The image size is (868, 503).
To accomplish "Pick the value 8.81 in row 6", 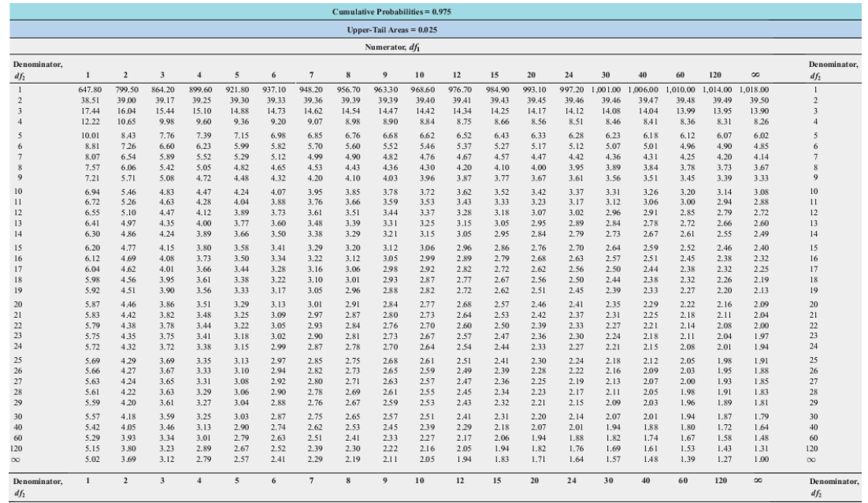I will (92, 146).
